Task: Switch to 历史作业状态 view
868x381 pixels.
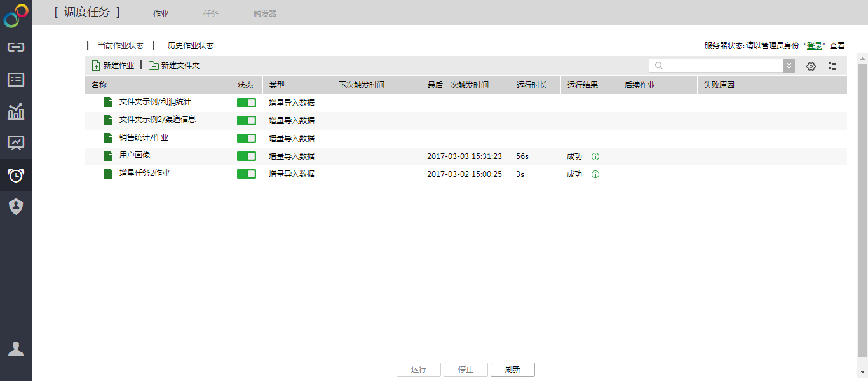Action: point(190,46)
